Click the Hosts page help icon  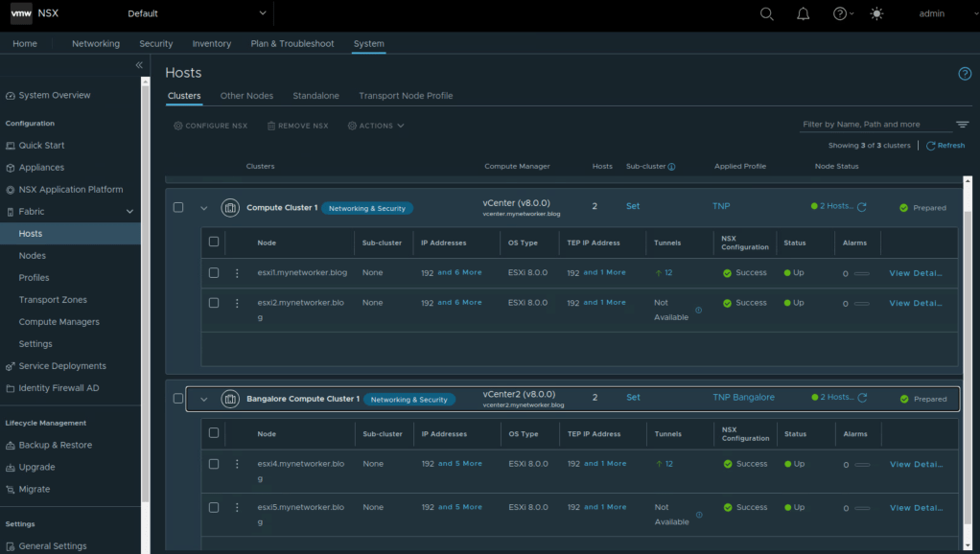tap(965, 74)
